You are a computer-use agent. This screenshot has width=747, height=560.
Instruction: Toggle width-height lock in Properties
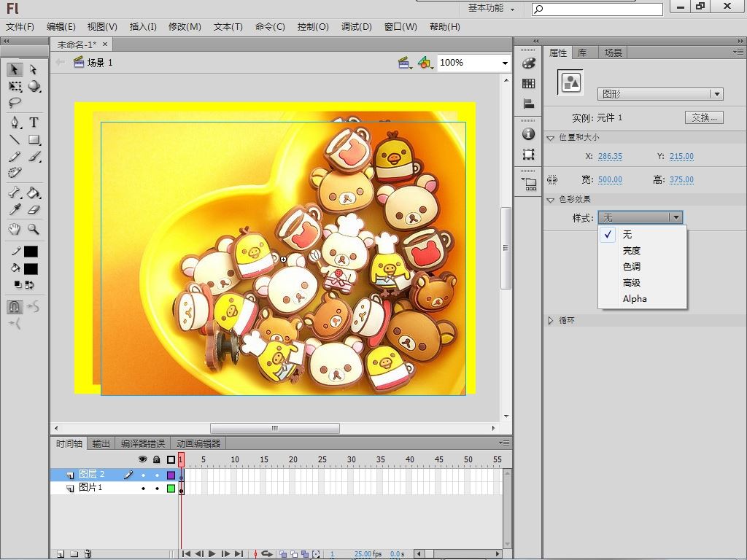point(552,179)
